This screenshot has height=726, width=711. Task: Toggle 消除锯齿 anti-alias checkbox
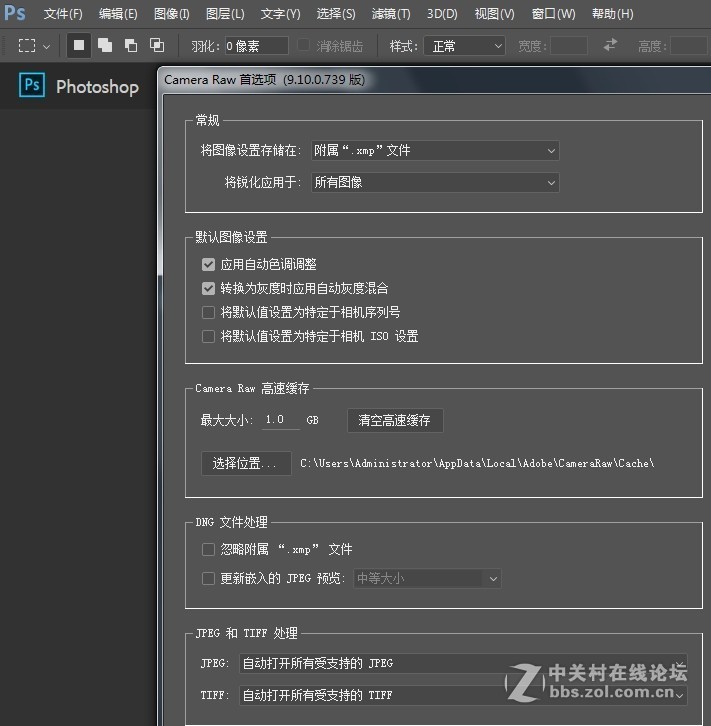tap(304, 45)
